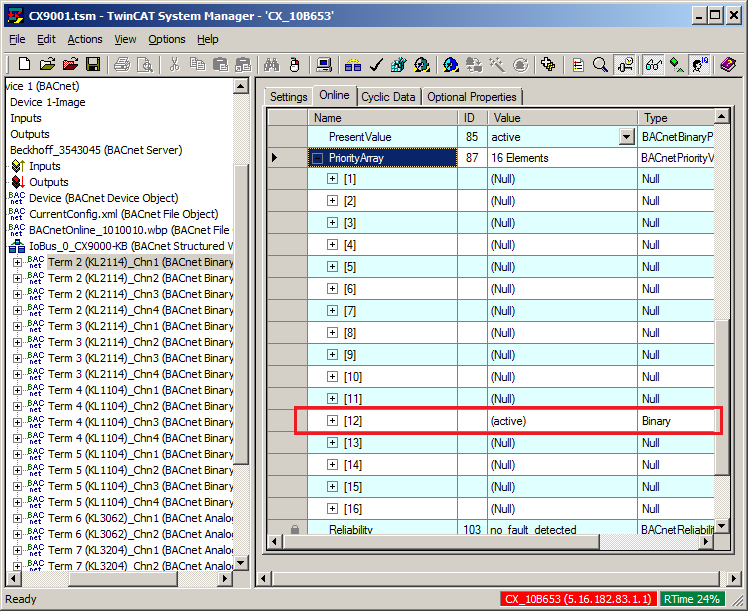The image size is (748, 611).
Task: Open the View menu
Action: 125,39
